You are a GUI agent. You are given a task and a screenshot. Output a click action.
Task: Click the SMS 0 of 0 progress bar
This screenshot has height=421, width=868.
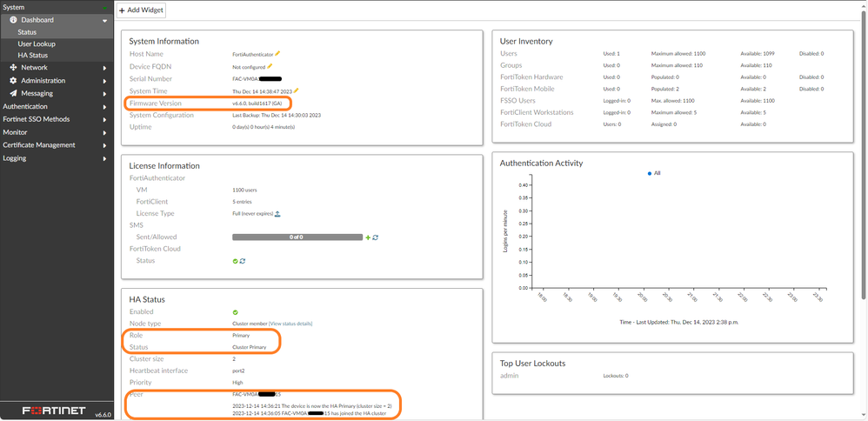[x=297, y=237]
